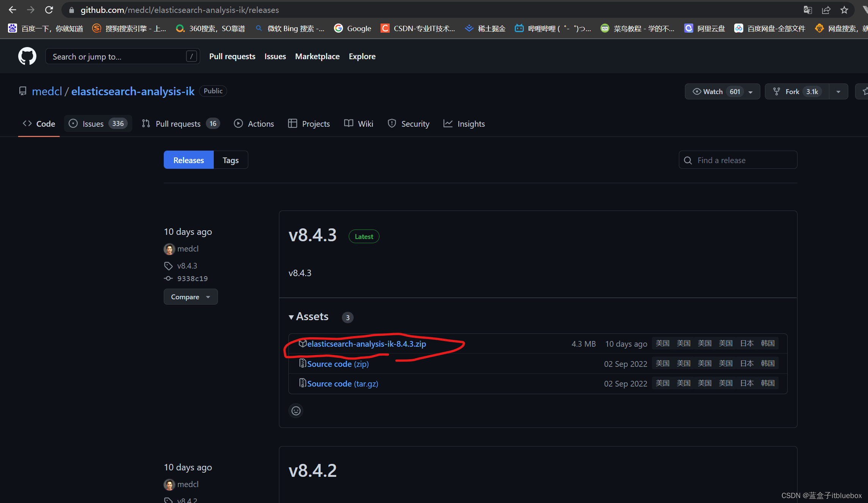
Task: Click the GitHub home logo icon
Action: (x=27, y=56)
